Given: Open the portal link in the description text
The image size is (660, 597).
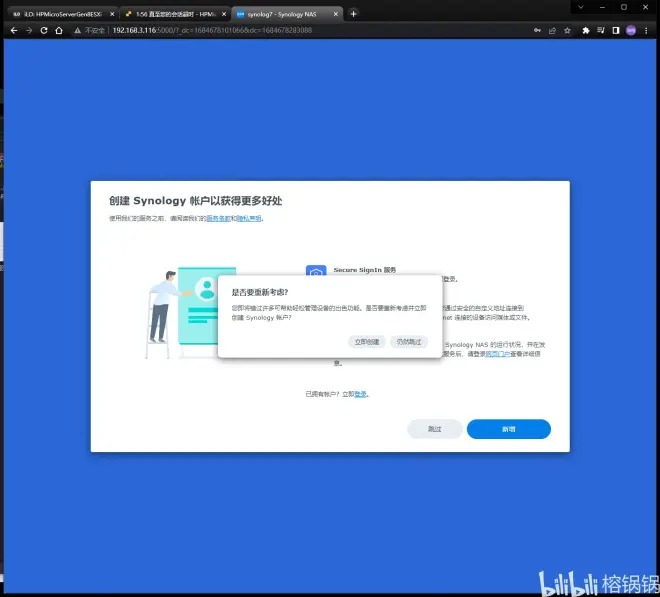Looking at the screenshot, I should click(498, 354).
